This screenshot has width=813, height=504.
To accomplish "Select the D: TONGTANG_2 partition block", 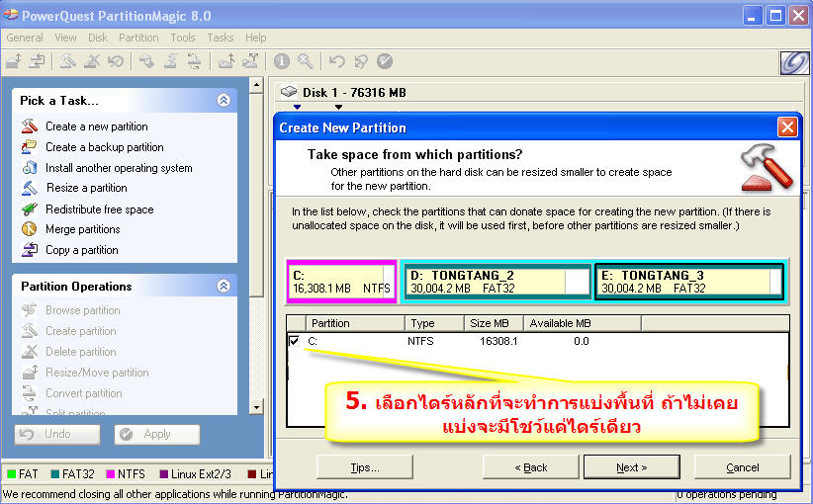I will click(497, 282).
